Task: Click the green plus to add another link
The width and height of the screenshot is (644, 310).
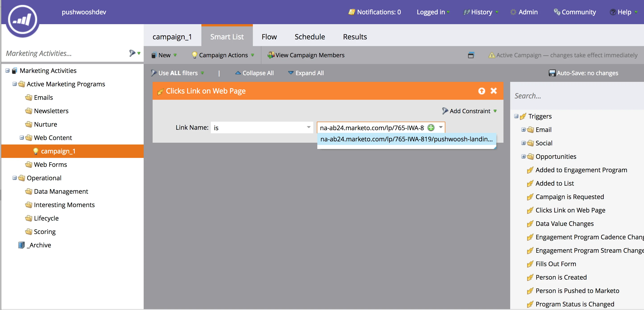Action: 431,127
